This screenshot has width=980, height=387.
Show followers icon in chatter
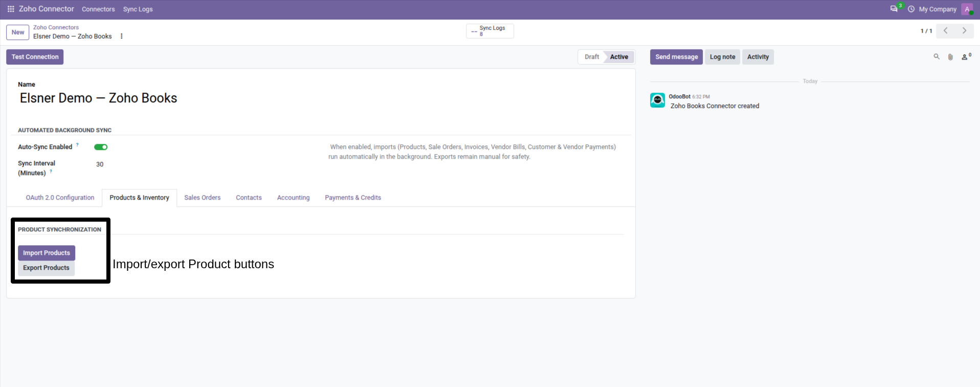click(966, 57)
